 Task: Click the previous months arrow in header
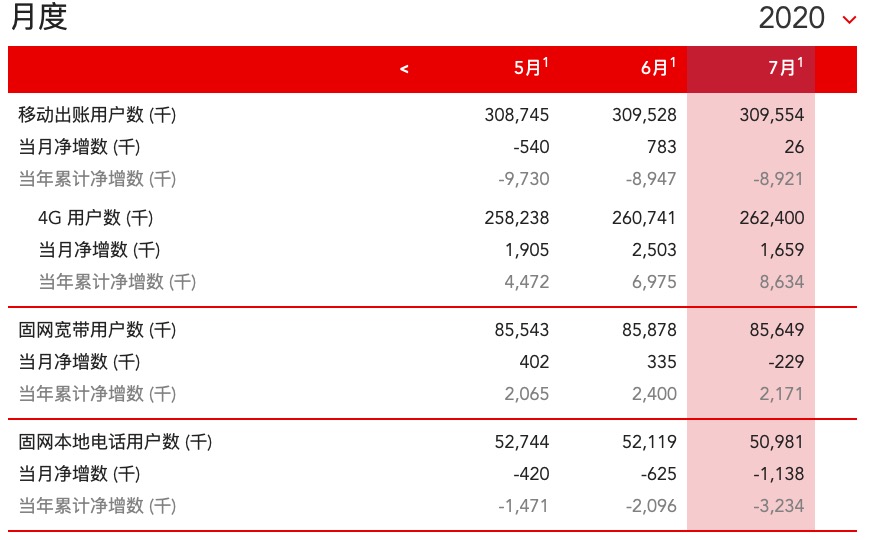tap(404, 69)
